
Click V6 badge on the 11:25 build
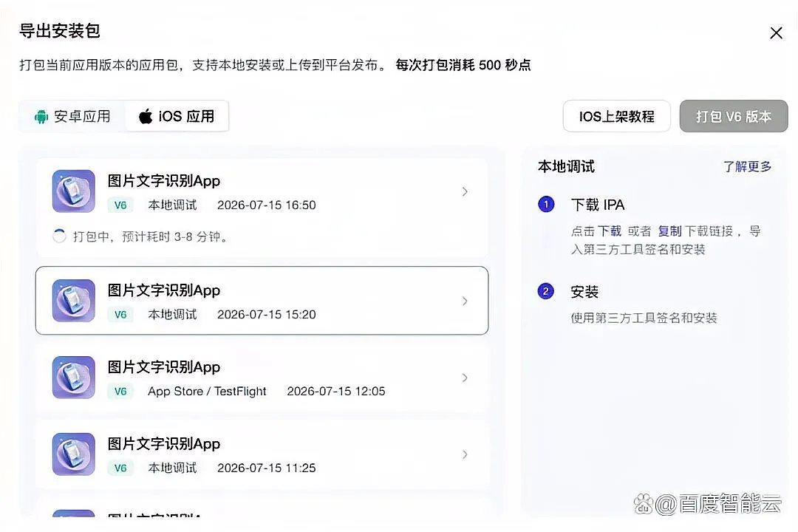coord(120,468)
